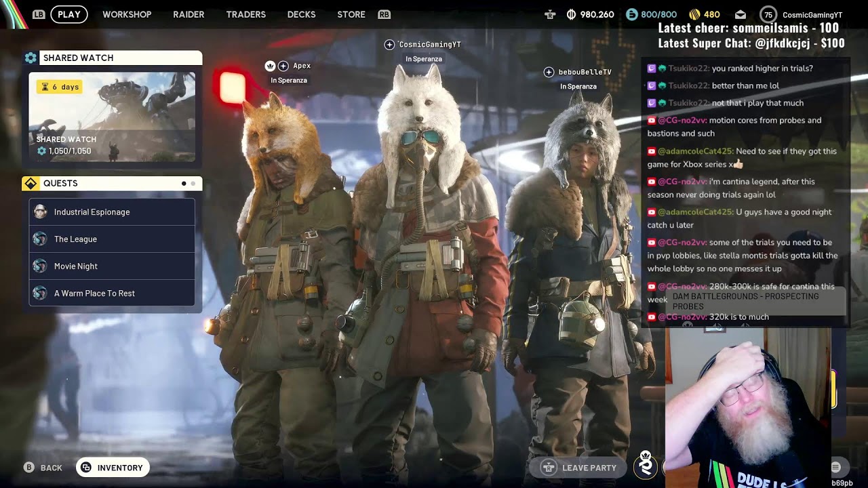Select the first quests page dot
Image resolution: width=868 pixels, height=488 pixels.
click(184, 184)
